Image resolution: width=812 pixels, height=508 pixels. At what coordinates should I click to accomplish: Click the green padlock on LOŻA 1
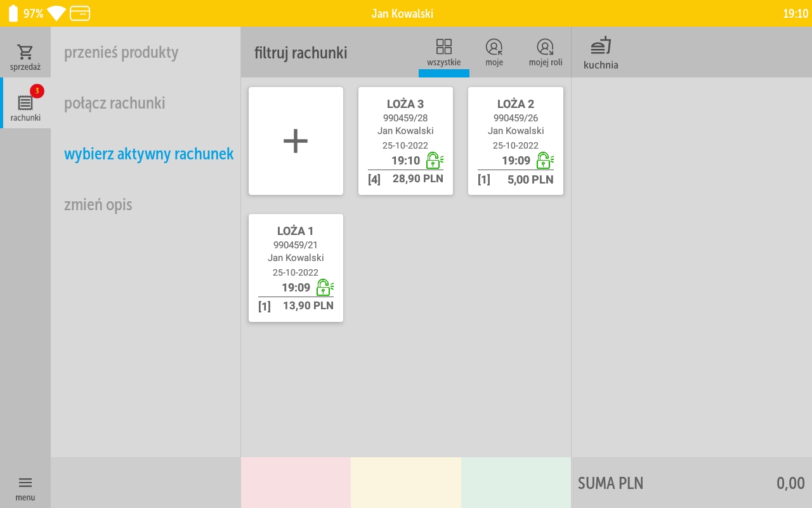click(x=324, y=288)
